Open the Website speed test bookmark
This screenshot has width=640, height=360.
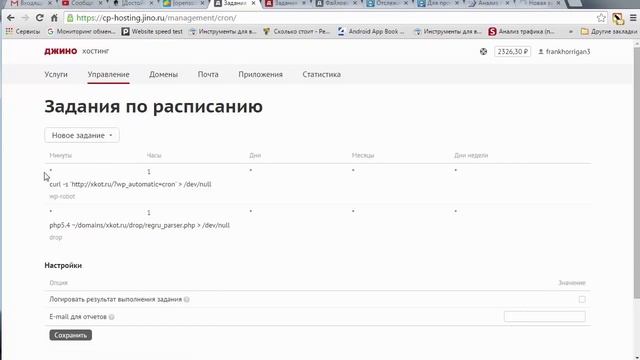click(152, 31)
